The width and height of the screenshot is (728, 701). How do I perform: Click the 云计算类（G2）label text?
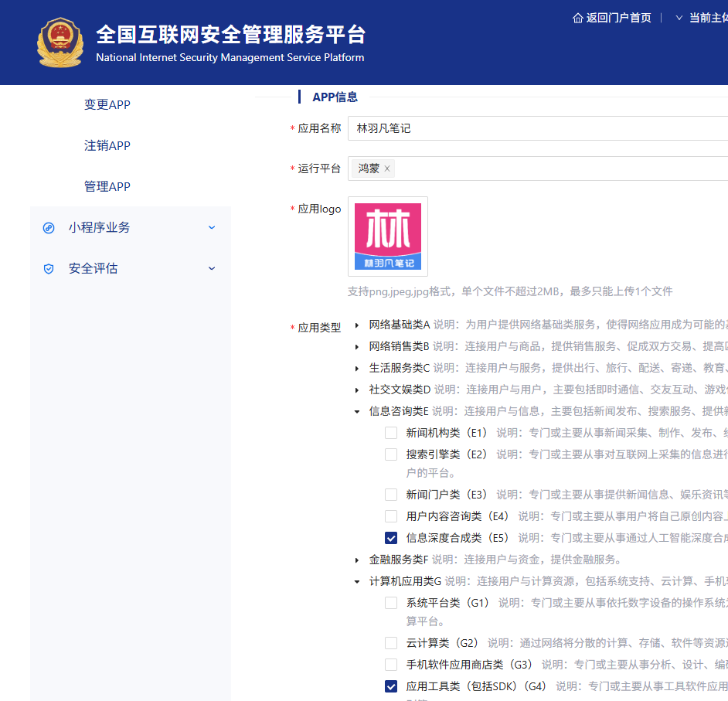[x=442, y=643]
